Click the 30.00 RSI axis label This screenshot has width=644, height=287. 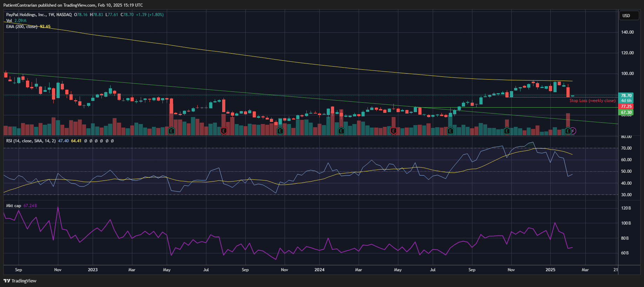tap(626, 195)
